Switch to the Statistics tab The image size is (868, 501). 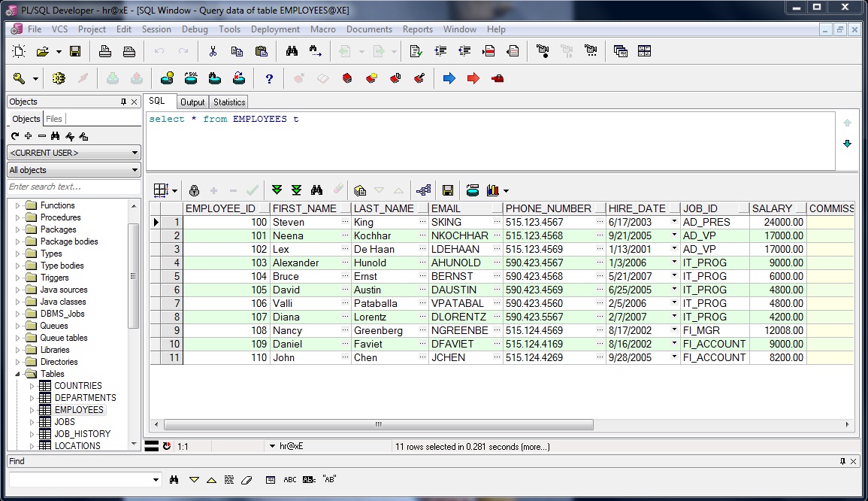(x=229, y=102)
